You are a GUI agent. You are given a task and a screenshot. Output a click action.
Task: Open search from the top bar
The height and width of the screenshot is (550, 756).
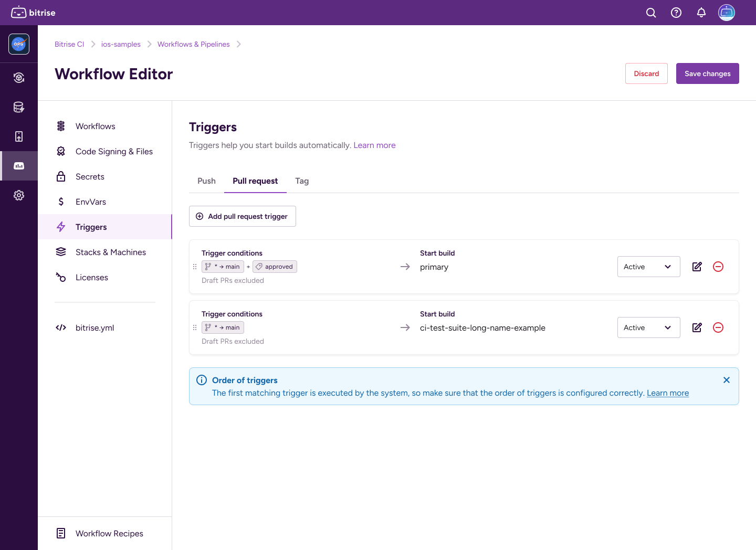tap(651, 13)
